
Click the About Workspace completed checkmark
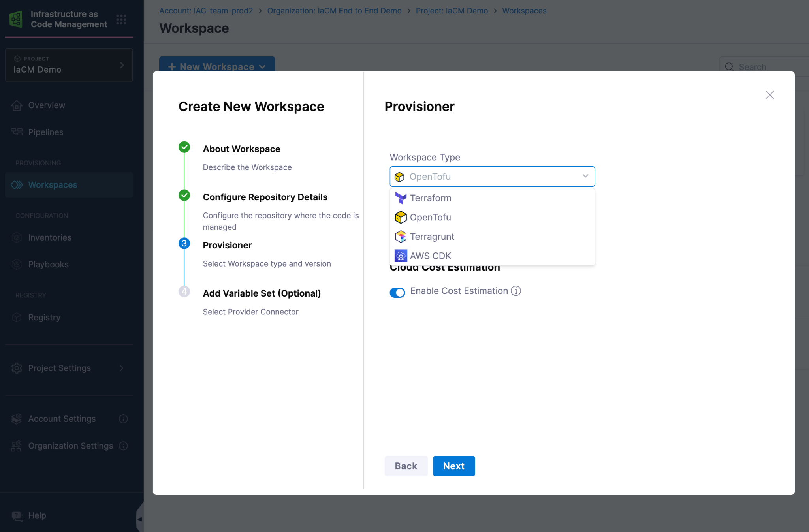point(184,147)
